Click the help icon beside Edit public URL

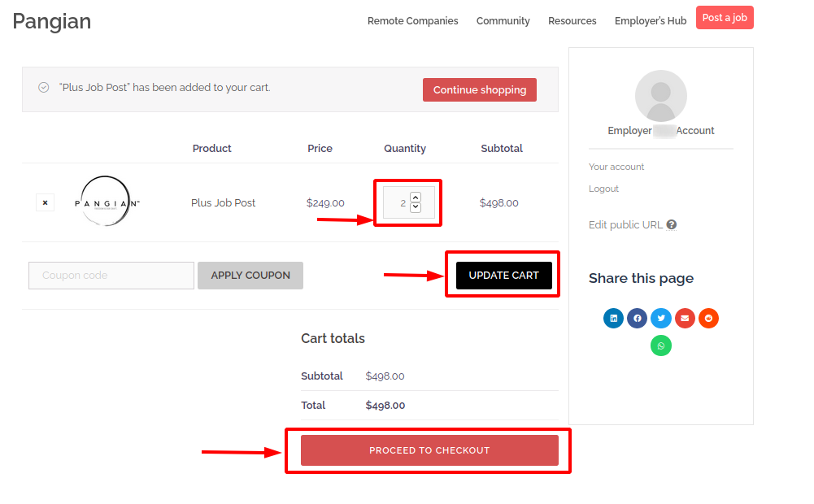[671, 224]
